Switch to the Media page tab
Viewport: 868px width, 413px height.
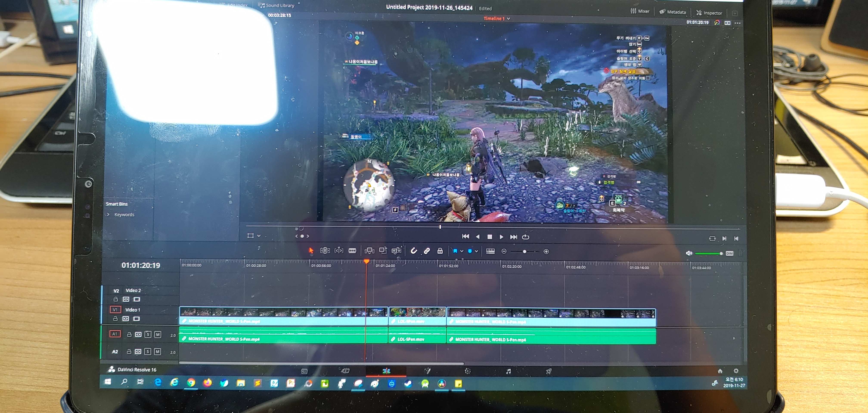pyautogui.click(x=304, y=371)
